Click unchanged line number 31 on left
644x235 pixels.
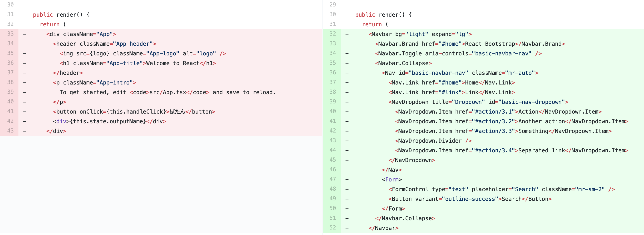pyautogui.click(x=10, y=15)
